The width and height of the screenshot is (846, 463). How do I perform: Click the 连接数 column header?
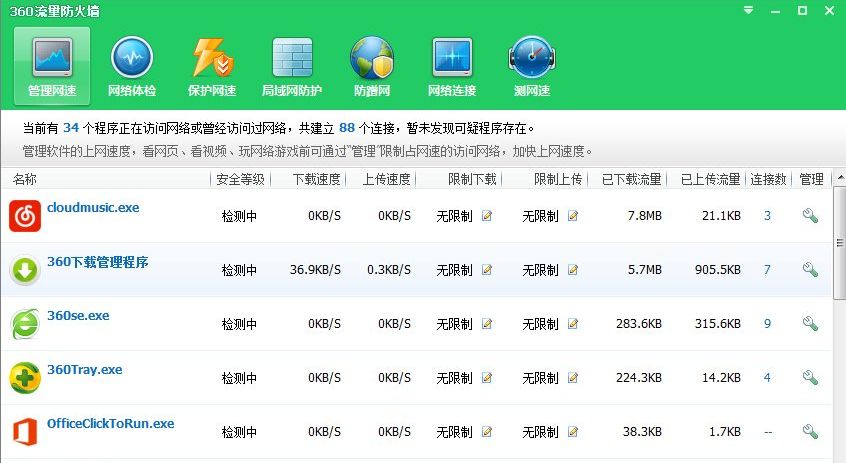pyautogui.click(x=767, y=180)
